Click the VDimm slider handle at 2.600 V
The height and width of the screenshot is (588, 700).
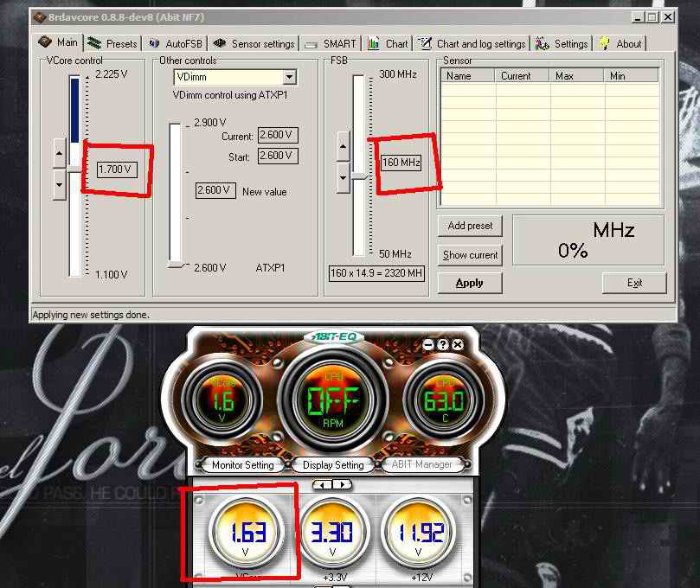point(176,265)
